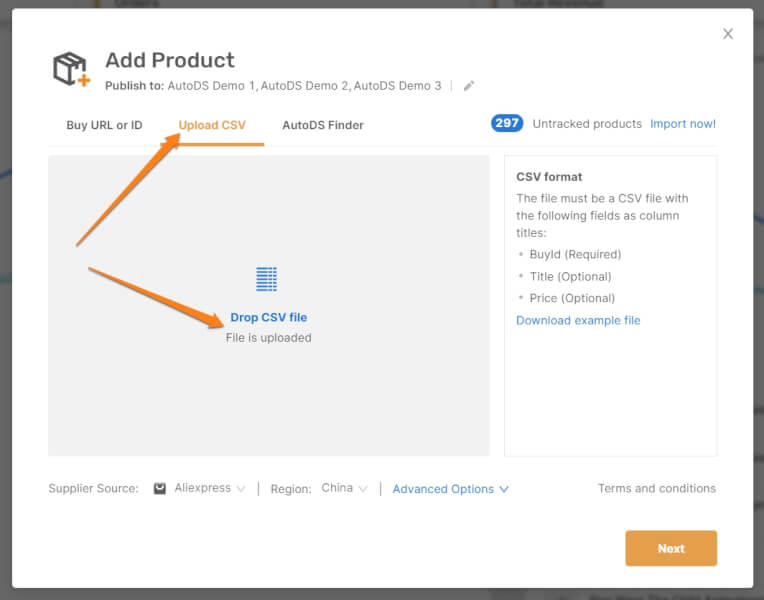
Task: Click the 297 untracked products badge
Action: pyautogui.click(x=507, y=123)
